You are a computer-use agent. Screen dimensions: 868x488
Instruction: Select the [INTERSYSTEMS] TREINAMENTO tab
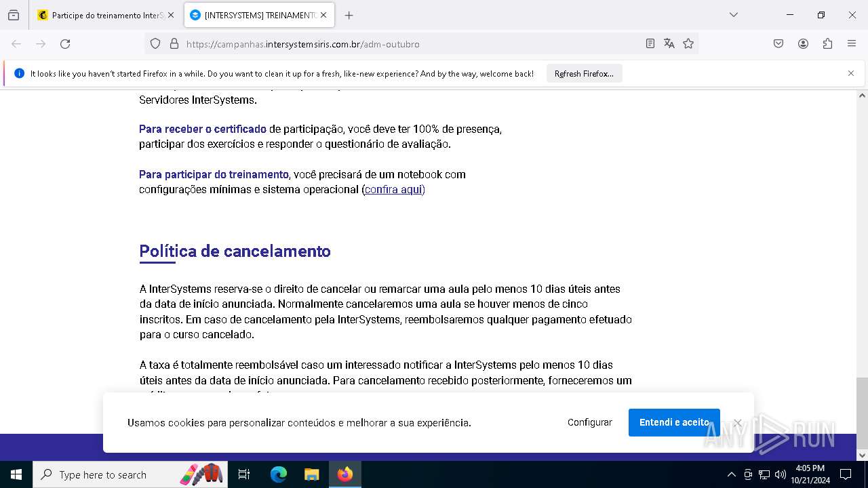pyautogui.click(x=260, y=15)
